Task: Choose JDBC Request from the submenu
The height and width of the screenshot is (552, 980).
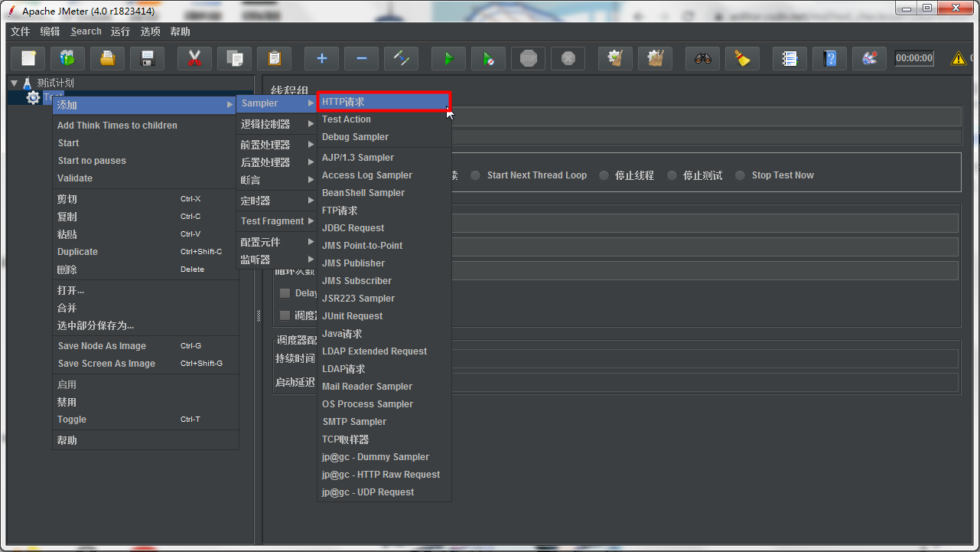Action: click(x=384, y=228)
